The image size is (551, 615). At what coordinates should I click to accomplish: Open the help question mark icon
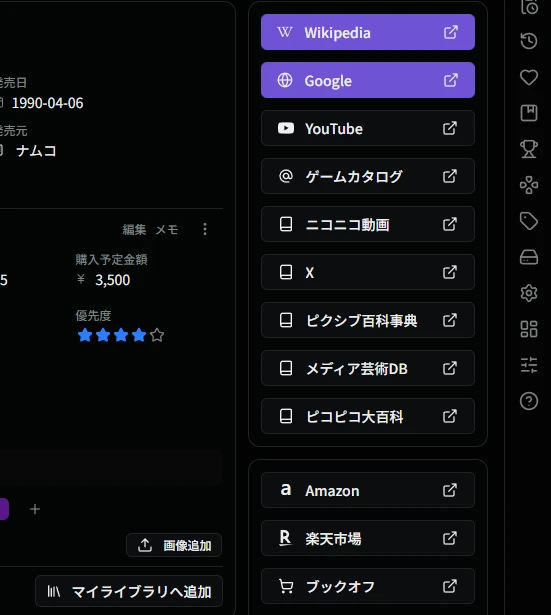pyautogui.click(x=529, y=401)
